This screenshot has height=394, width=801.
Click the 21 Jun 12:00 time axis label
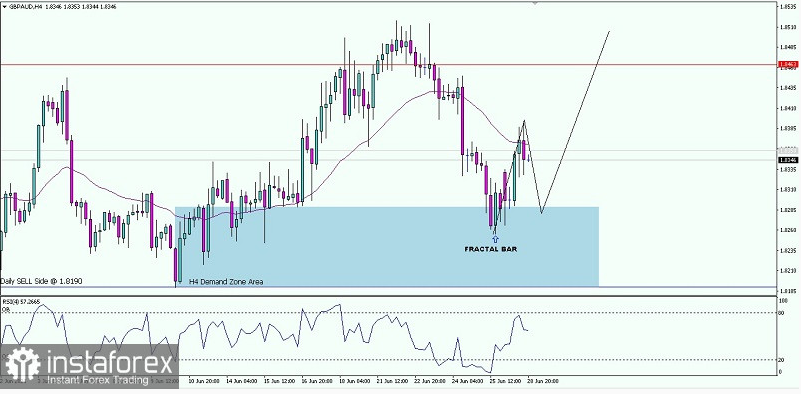tap(392, 381)
